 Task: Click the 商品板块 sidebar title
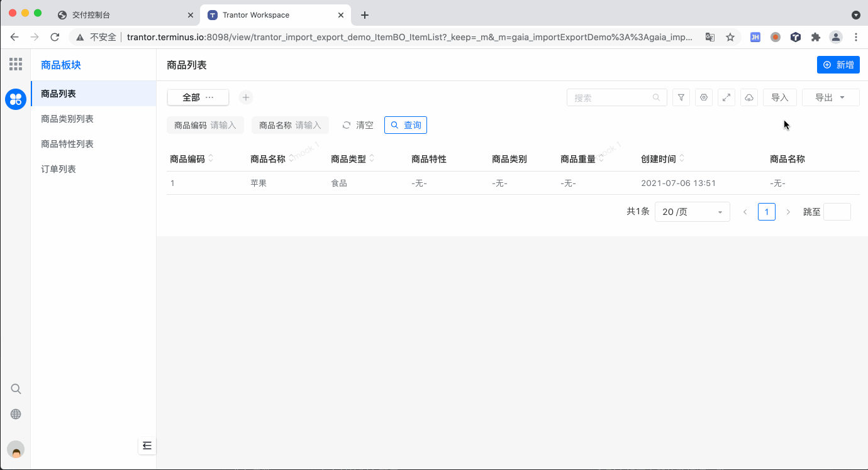click(61, 65)
